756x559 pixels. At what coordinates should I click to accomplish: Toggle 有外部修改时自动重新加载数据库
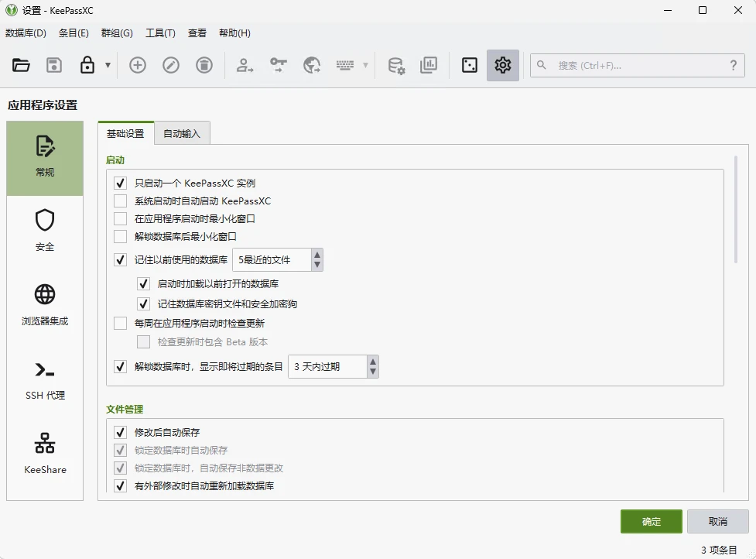(120, 485)
